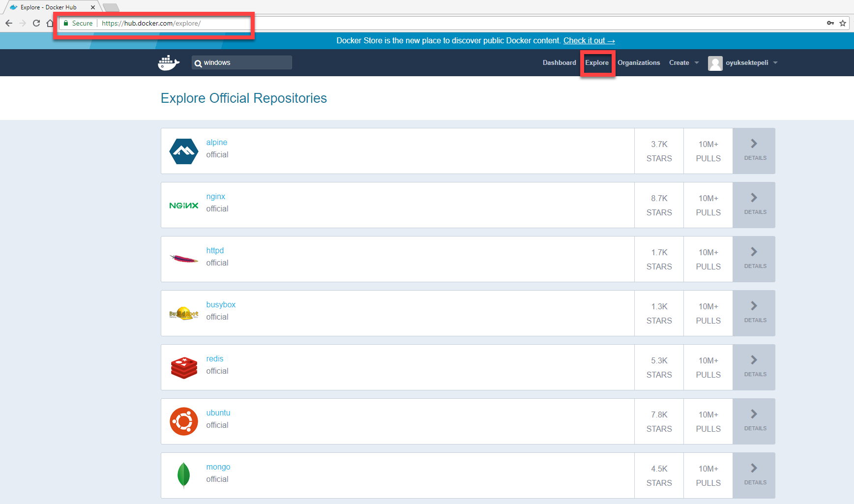
Task: Click the mongo leaf logo
Action: [183, 475]
